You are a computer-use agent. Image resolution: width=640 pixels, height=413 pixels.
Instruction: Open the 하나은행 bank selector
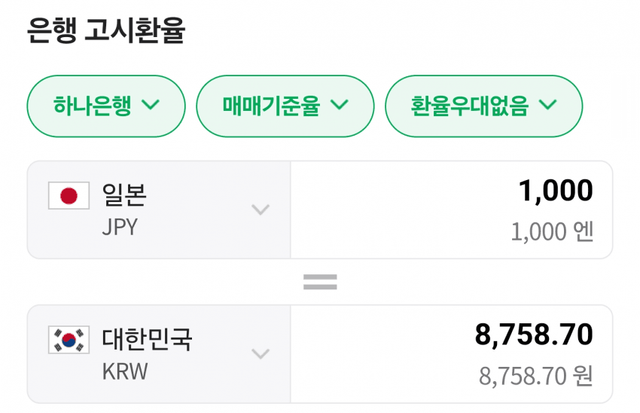point(107,104)
